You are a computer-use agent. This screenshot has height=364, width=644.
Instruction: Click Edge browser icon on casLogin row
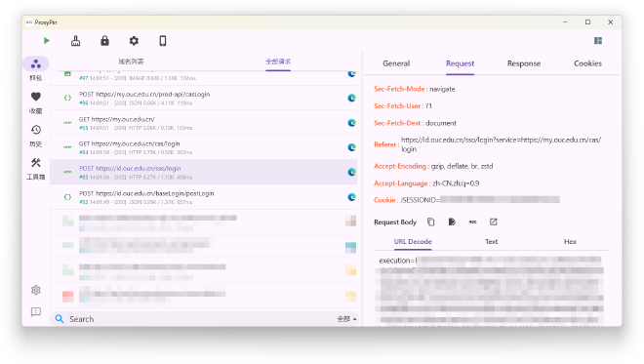351,98
